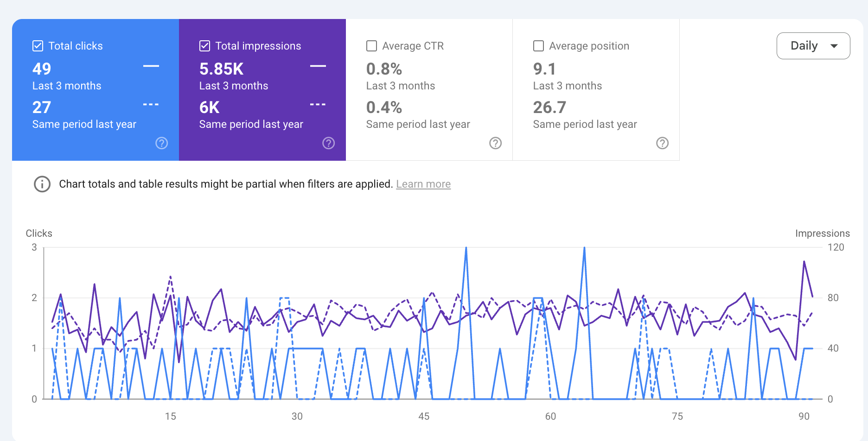Click the 30 label on the chart x-axis
Screen dimensions: 868x441
coord(297,416)
